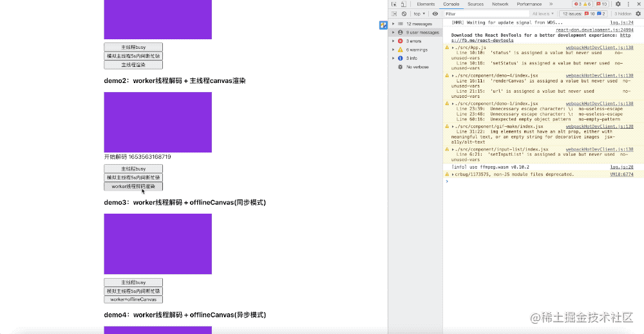
Task: Open the DevTools kebab customize menu
Action: (x=629, y=4)
